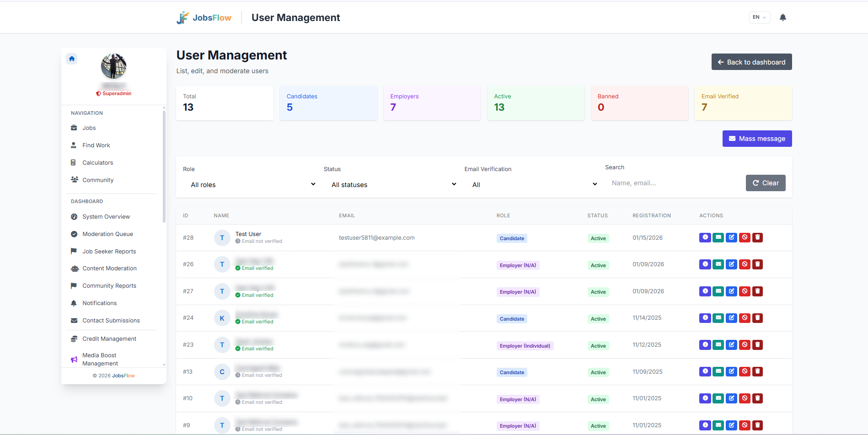Click the delete trash icon for user #13
868x435 pixels.
click(758, 371)
